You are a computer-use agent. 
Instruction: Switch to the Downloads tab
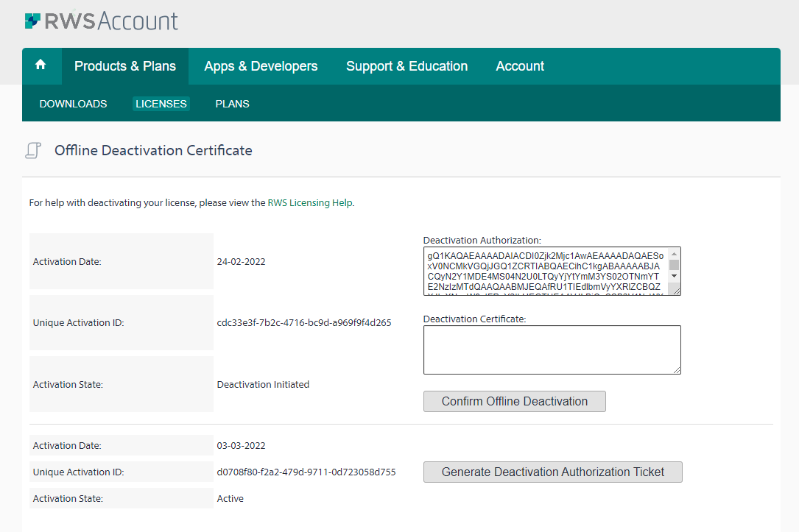pos(72,104)
